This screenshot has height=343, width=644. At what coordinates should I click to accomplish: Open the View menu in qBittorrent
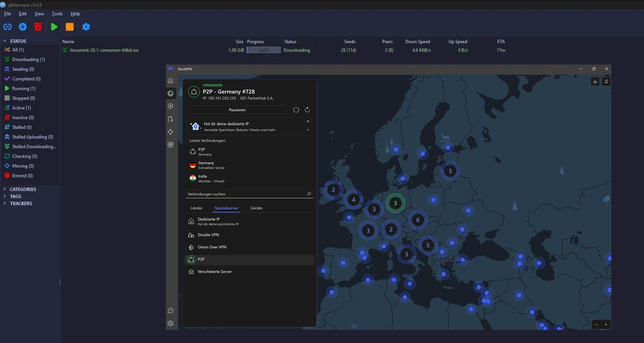tap(39, 14)
